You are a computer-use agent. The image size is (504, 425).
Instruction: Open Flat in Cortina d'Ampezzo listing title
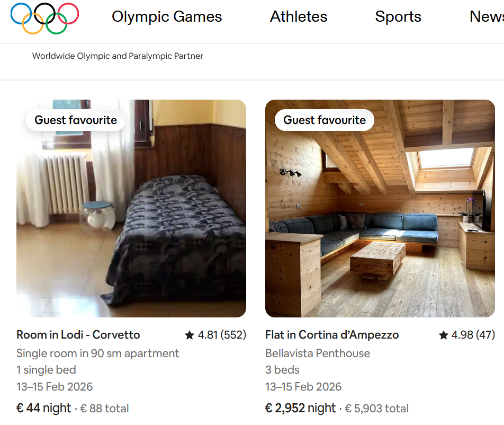pyautogui.click(x=332, y=335)
